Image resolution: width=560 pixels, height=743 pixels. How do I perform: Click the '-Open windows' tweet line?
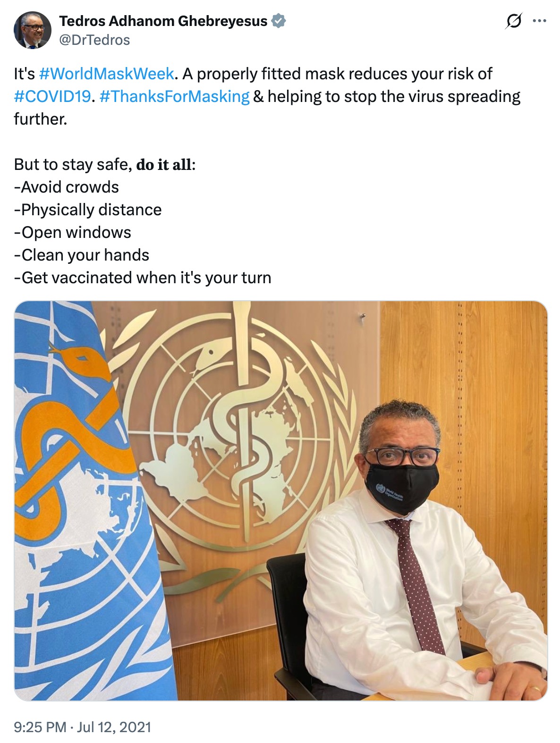[x=72, y=232]
